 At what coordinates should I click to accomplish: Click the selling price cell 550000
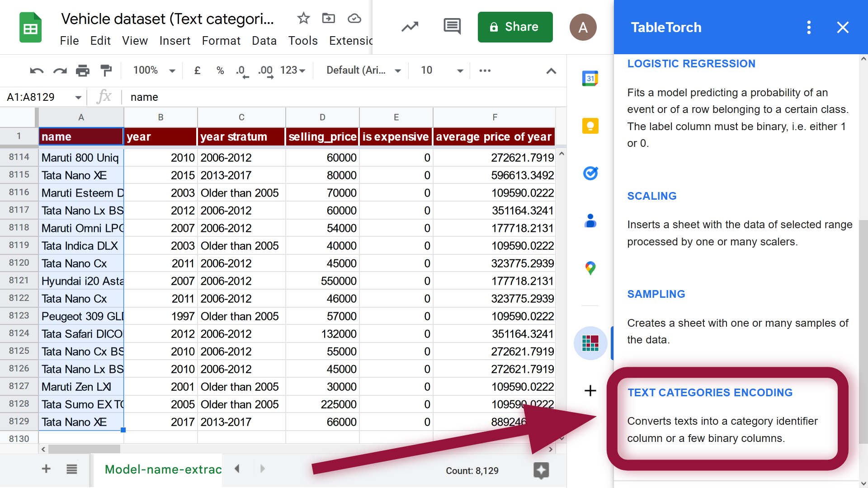point(323,281)
